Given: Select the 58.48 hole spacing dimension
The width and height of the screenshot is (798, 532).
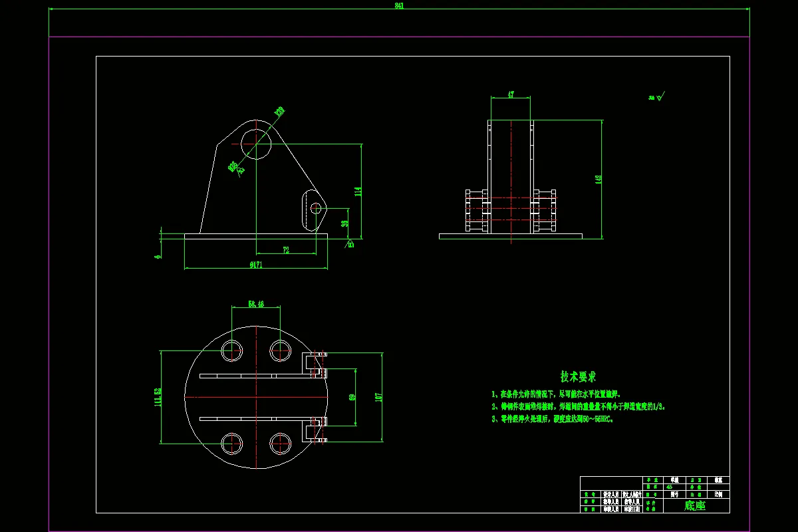Looking at the screenshot, I should tap(256, 304).
